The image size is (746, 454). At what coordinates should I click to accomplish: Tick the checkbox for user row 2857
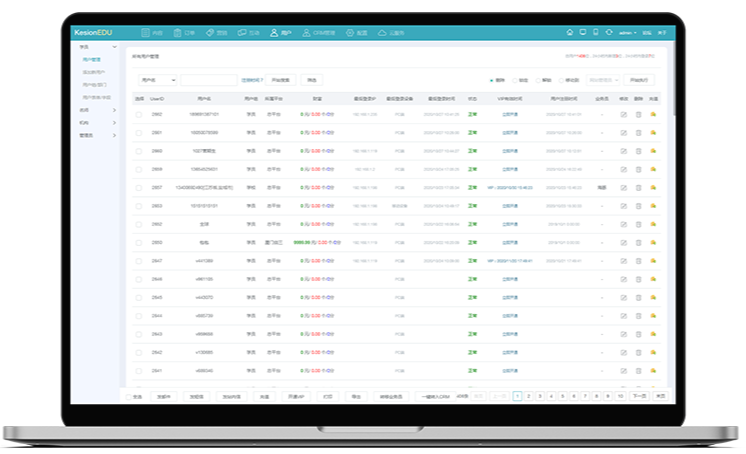[x=139, y=187]
